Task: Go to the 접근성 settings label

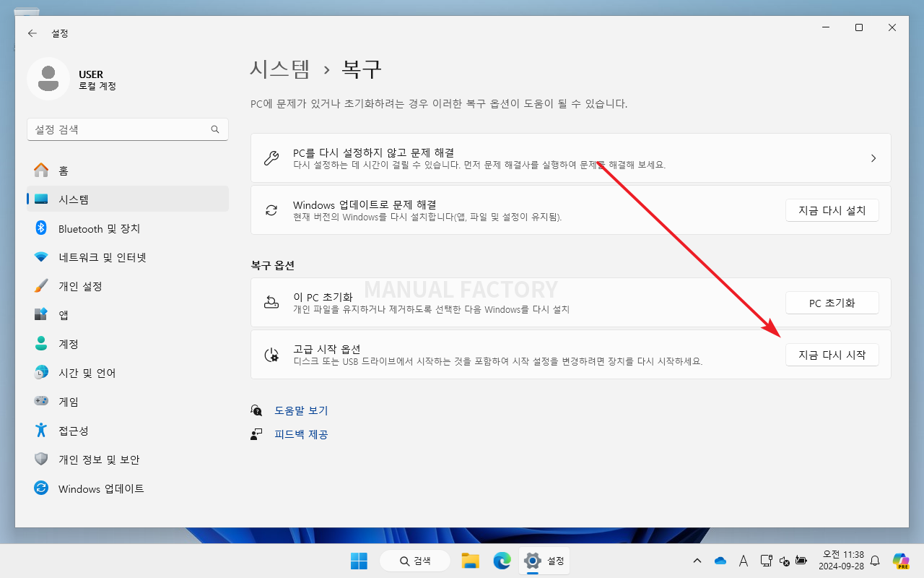Action: (x=74, y=431)
